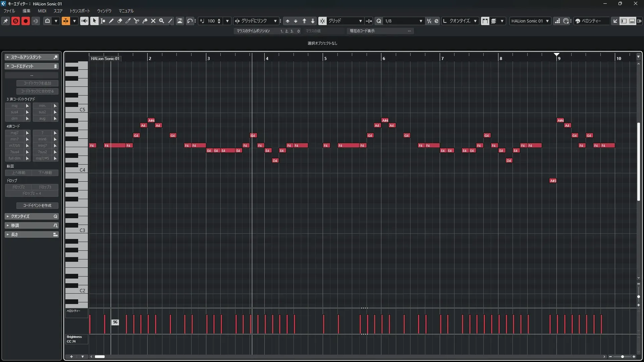This screenshot has height=362, width=644.
Task: Select the Zoom magnifier tool
Action: 162,21
